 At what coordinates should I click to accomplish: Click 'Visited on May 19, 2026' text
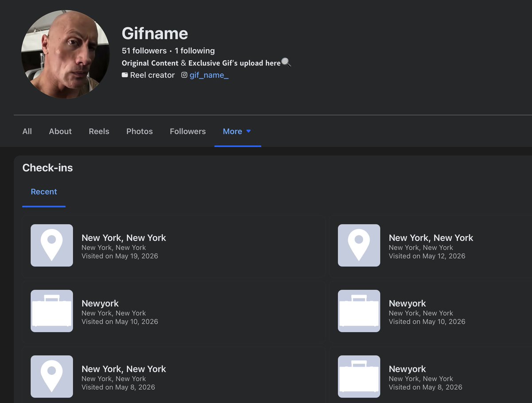coord(120,256)
